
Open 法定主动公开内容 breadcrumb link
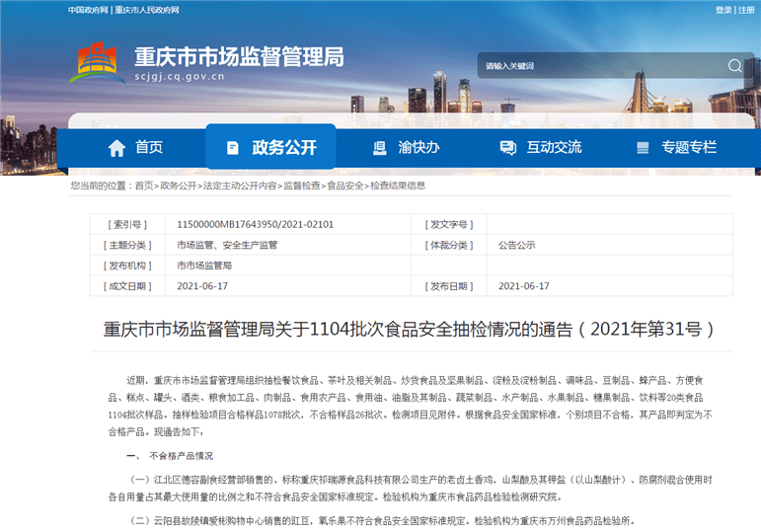(x=239, y=186)
